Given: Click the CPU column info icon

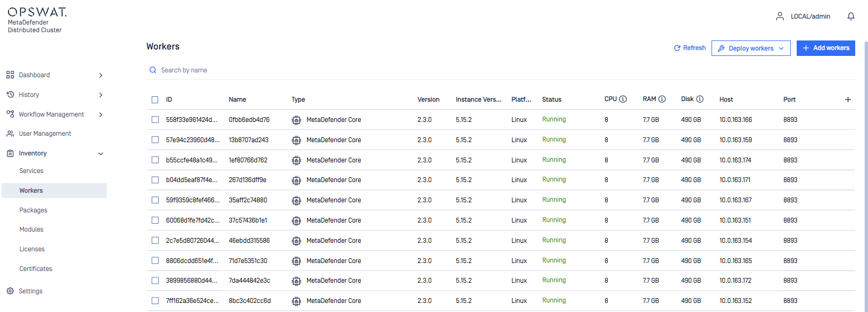Looking at the screenshot, I should [623, 99].
